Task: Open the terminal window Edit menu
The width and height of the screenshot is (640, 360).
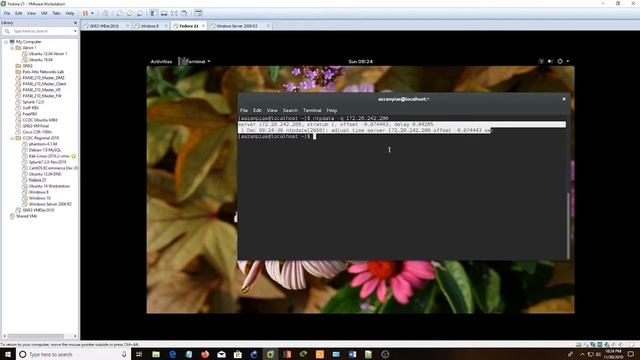Action: tap(257, 110)
